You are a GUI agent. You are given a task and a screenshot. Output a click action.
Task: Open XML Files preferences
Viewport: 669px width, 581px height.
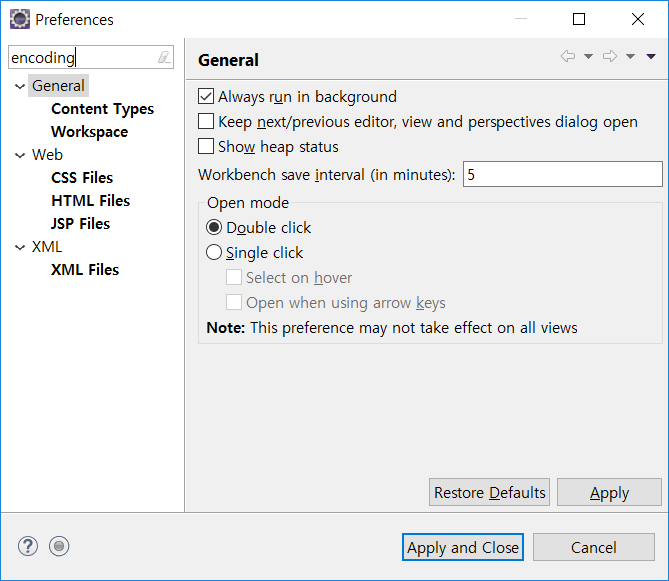point(85,270)
